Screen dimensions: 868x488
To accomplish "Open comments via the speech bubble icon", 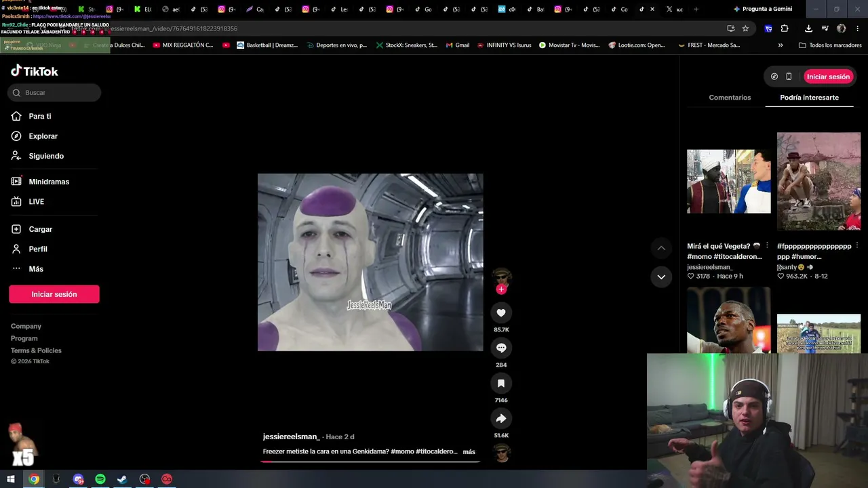I will 501,348.
